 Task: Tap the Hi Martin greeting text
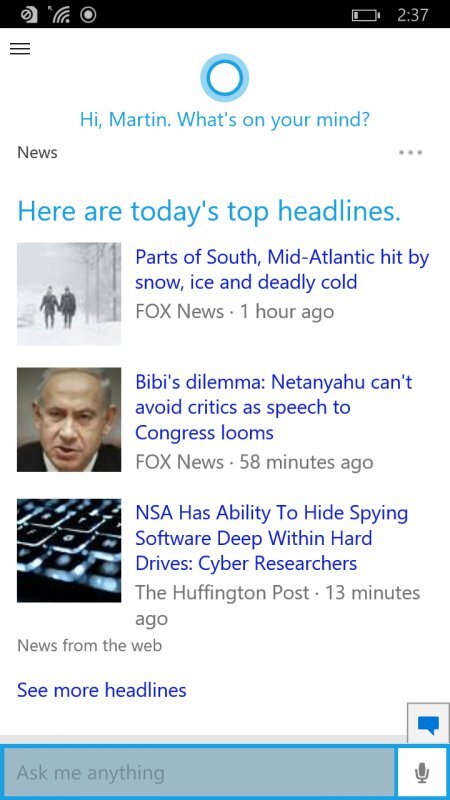coord(224,120)
